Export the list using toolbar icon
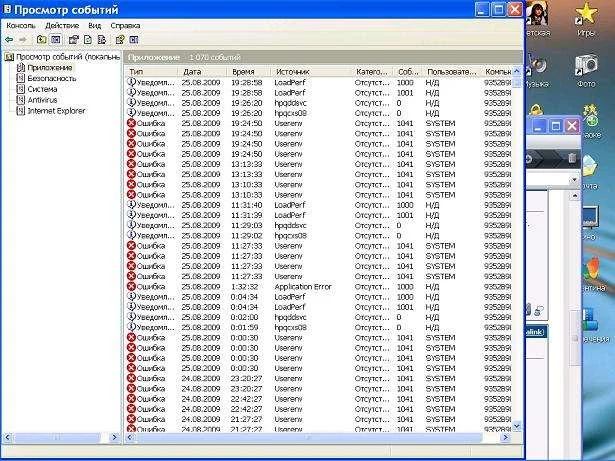 pyautogui.click(x=102, y=40)
